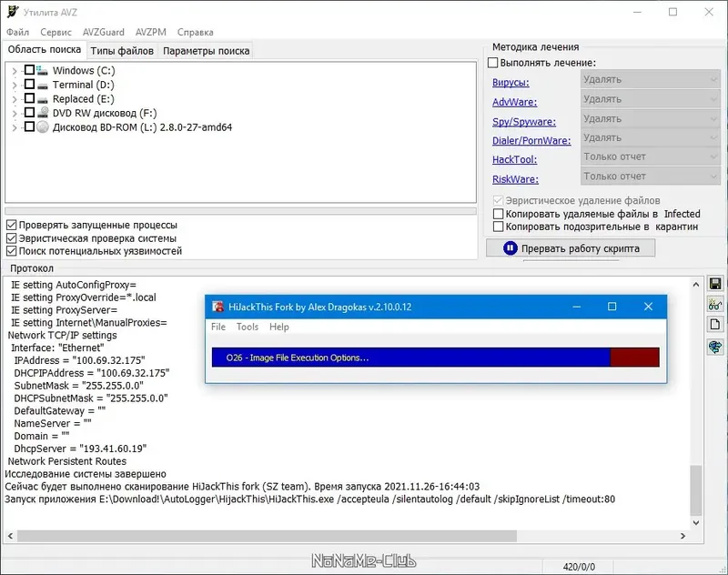
Task: Click the Terminal (D:) drive icon
Action: 42,86
